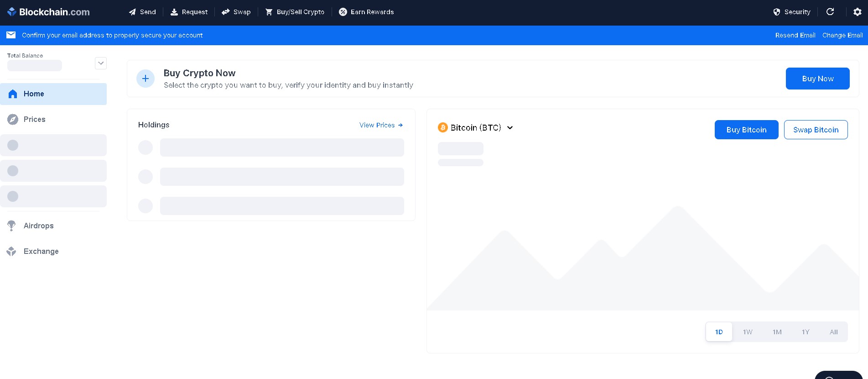This screenshot has height=379, width=868.
Task: Click the Exchange icon in sidebar
Action: click(x=11, y=251)
